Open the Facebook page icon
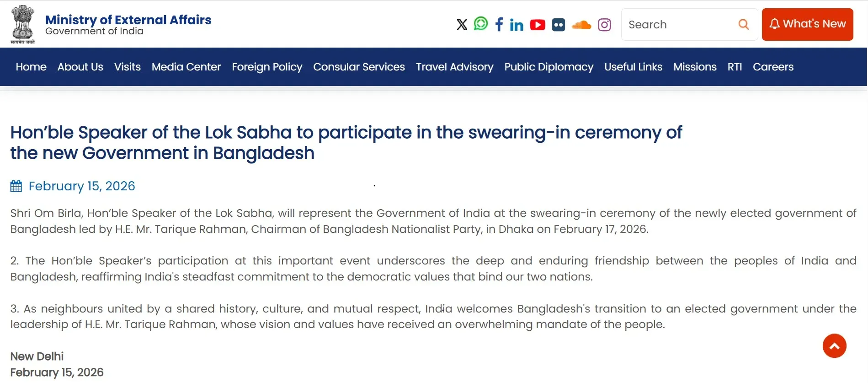 499,25
